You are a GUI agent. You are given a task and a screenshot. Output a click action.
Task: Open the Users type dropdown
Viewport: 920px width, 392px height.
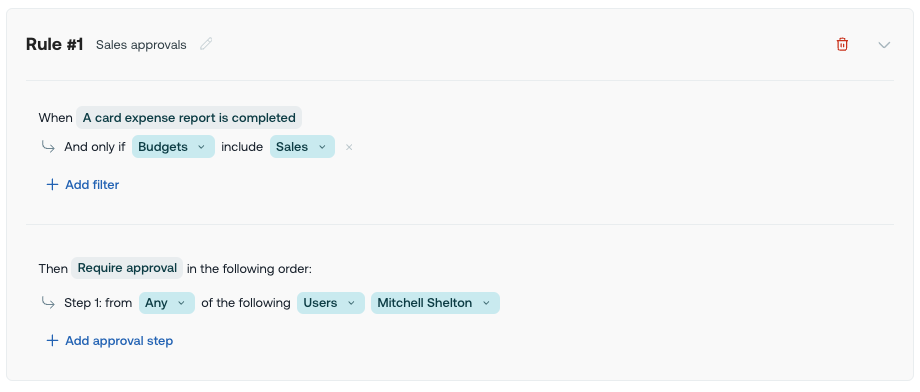[x=330, y=303]
